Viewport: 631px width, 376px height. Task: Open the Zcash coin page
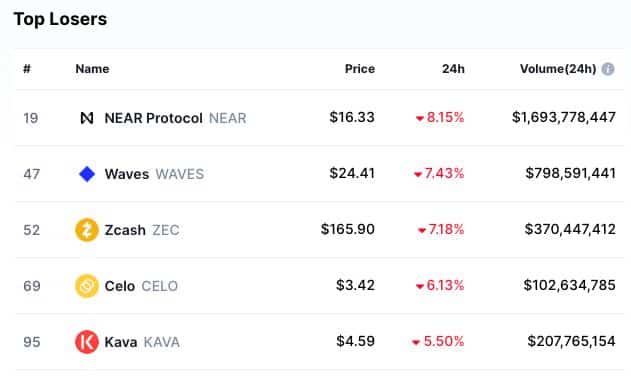tap(125, 230)
